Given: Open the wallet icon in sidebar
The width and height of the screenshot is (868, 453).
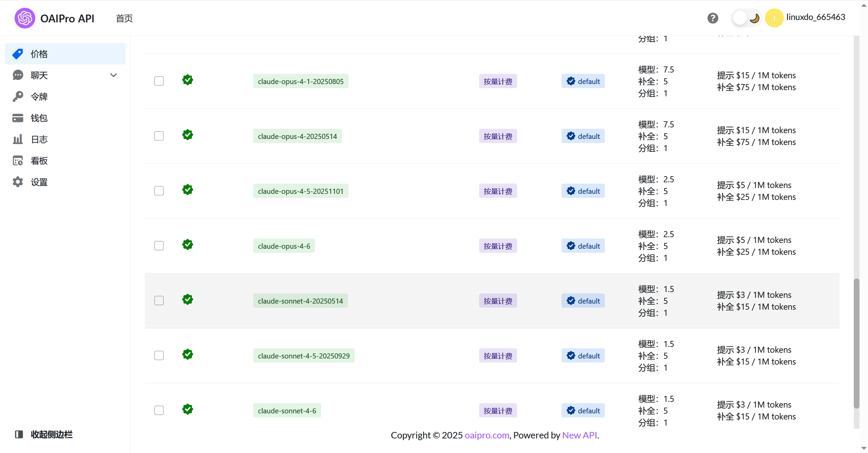Looking at the screenshot, I should (18, 118).
